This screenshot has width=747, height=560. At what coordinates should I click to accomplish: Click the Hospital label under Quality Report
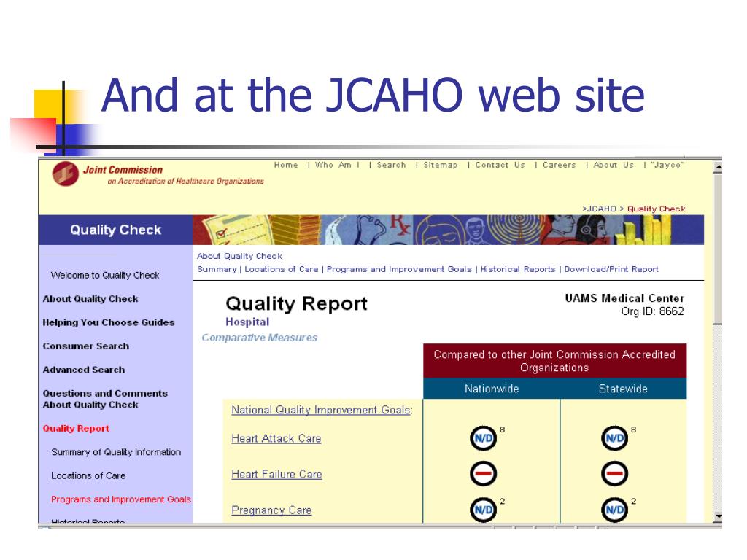247,322
